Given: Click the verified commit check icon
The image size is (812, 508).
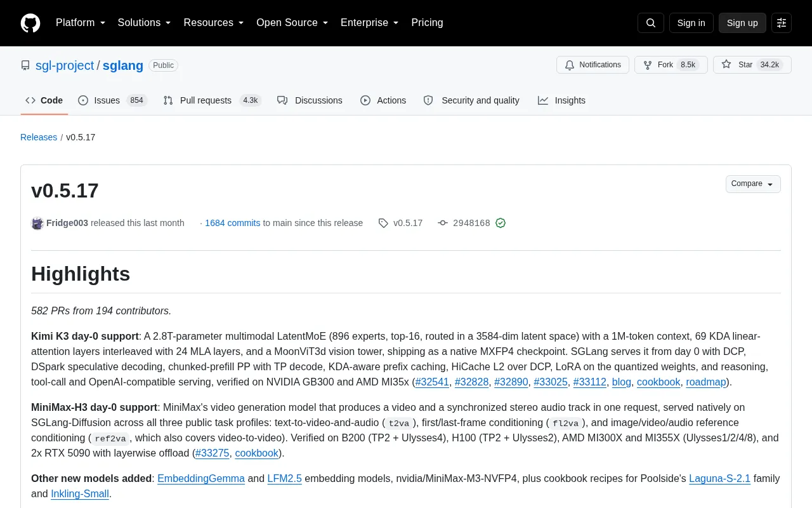Looking at the screenshot, I should click(x=501, y=223).
